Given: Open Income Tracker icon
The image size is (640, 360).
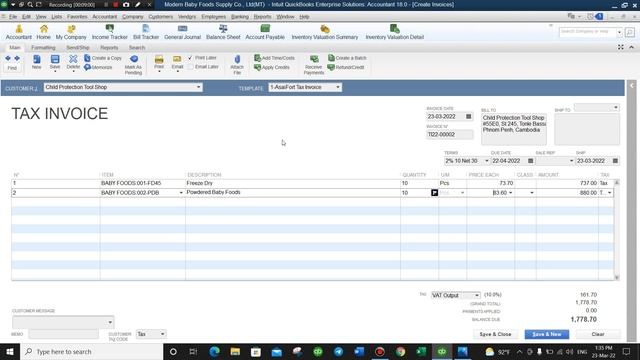Looking at the screenshot, I should [x=109, y=29].
